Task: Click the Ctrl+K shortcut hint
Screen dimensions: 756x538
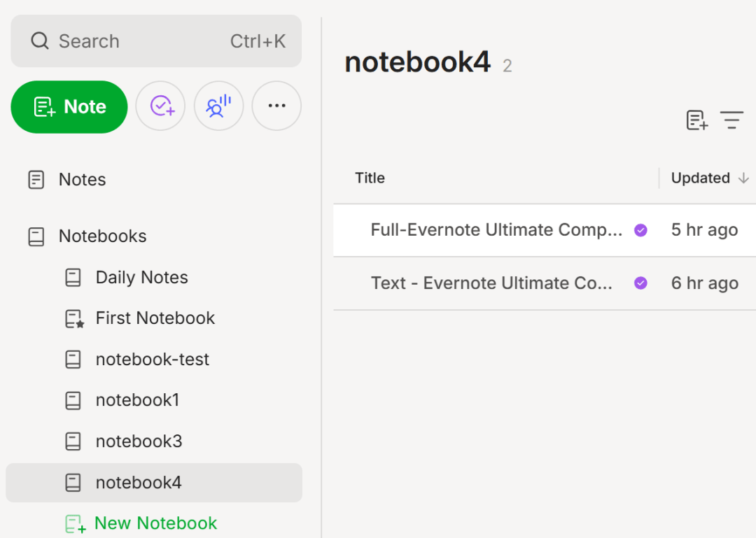Action: pyautogui.click(x=258, y=41)
